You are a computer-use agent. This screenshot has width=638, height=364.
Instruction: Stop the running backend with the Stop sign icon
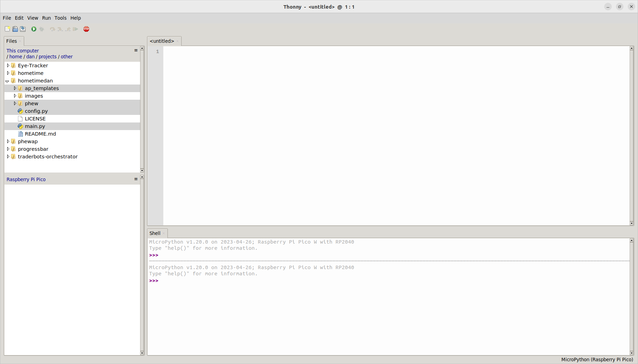point(86,29)
